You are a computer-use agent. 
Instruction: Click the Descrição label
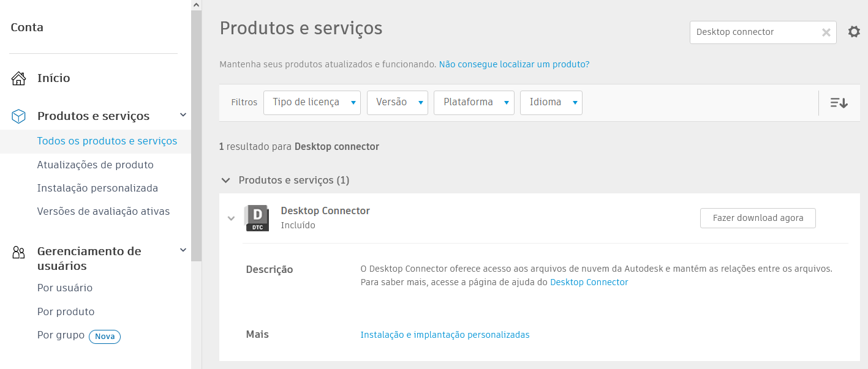pos(270,269)
